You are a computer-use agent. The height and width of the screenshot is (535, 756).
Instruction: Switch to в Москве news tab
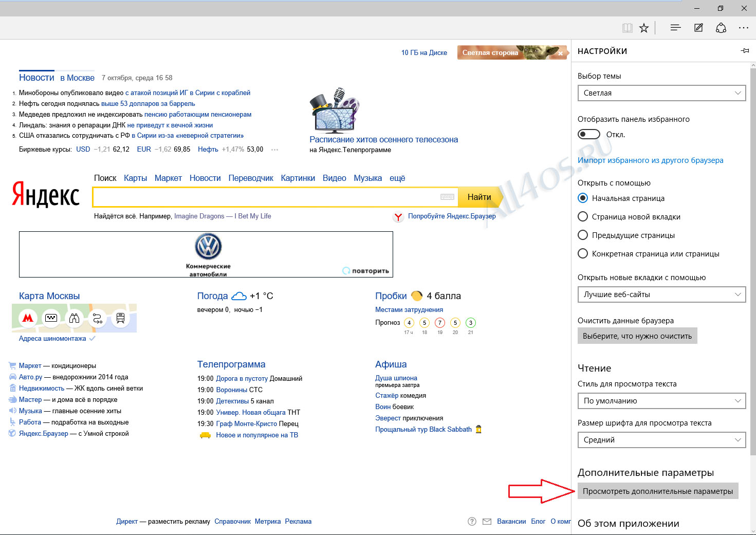77,78
